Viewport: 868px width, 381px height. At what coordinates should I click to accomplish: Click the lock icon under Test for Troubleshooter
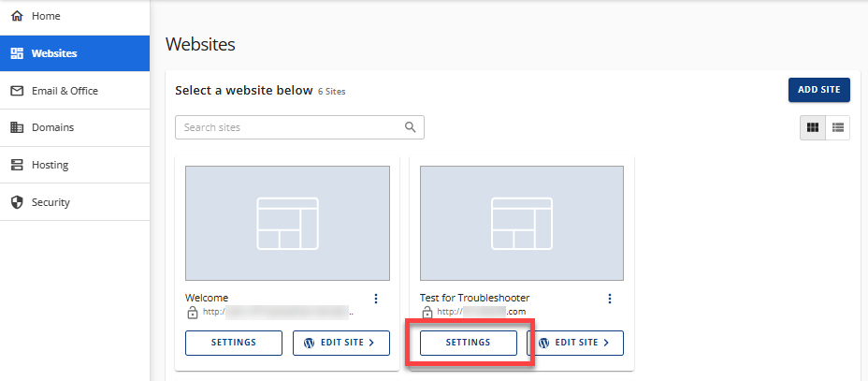point(427,313)
